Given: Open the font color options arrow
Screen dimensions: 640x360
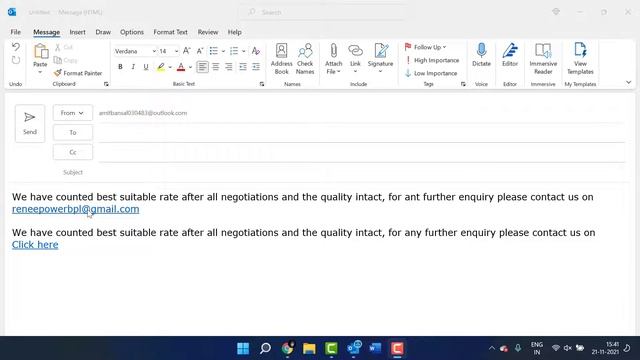Looking at the screenshot, I should click(190, 67).
